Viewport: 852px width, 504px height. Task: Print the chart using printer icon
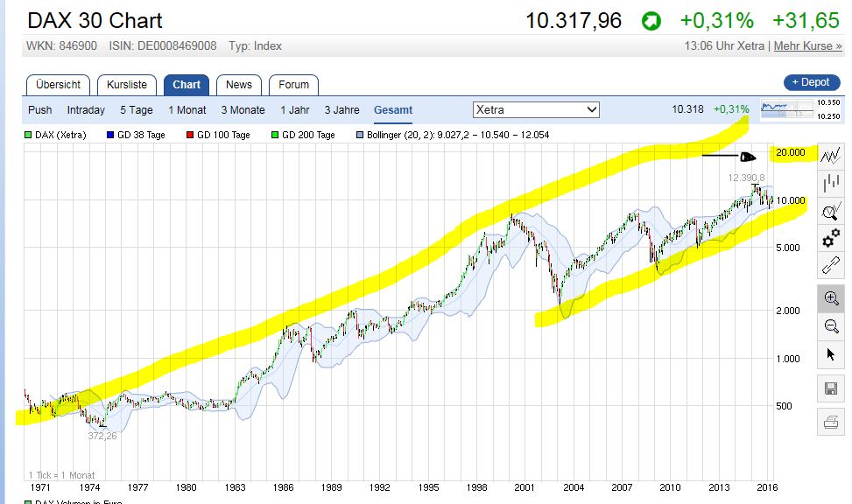coord(831,423)
